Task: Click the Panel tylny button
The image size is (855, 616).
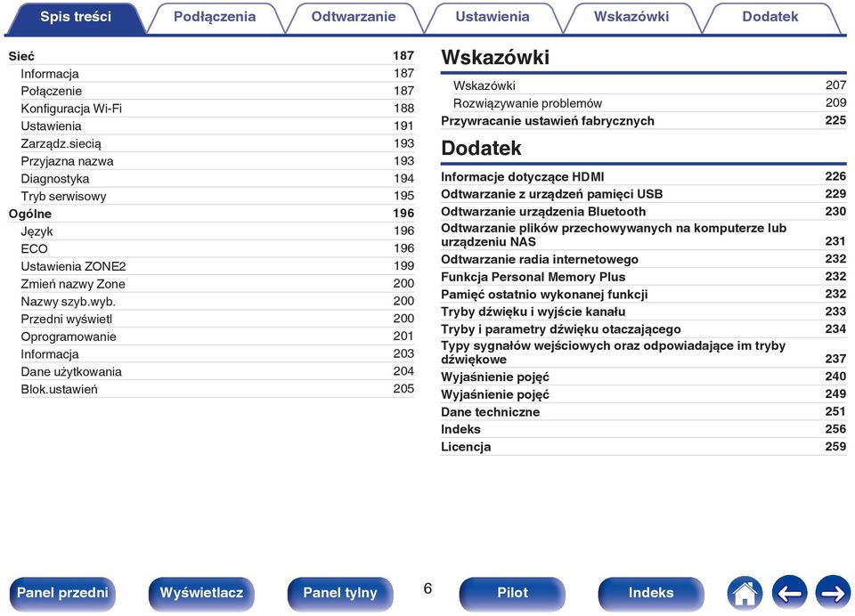Action: point(340,593)
